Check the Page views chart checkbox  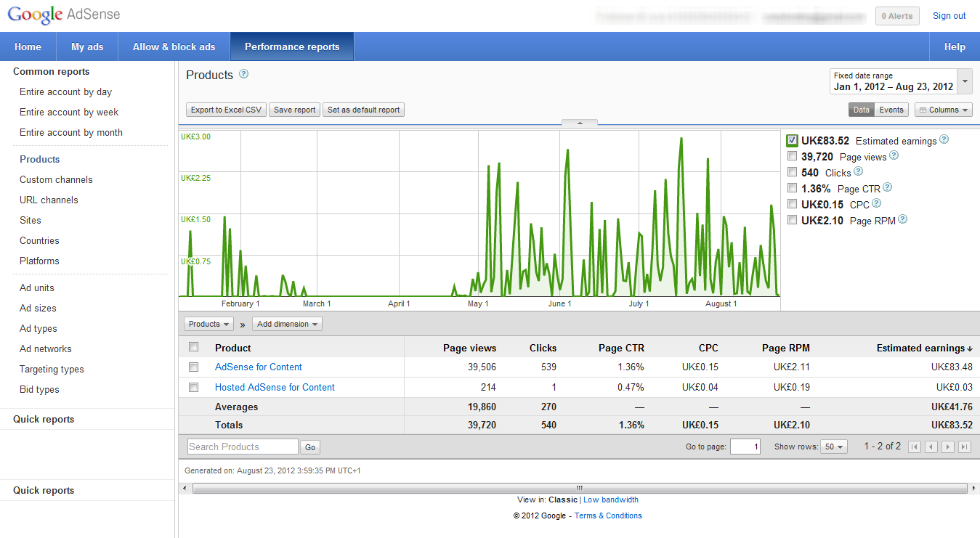pyautogui.click(x=793, y=156)
